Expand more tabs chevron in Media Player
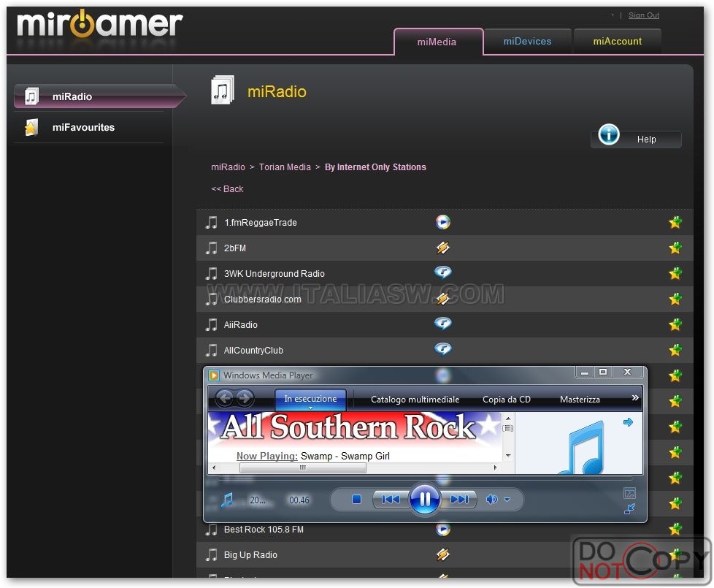This screenshot has width=714, height=588. [x=634, y=398]
